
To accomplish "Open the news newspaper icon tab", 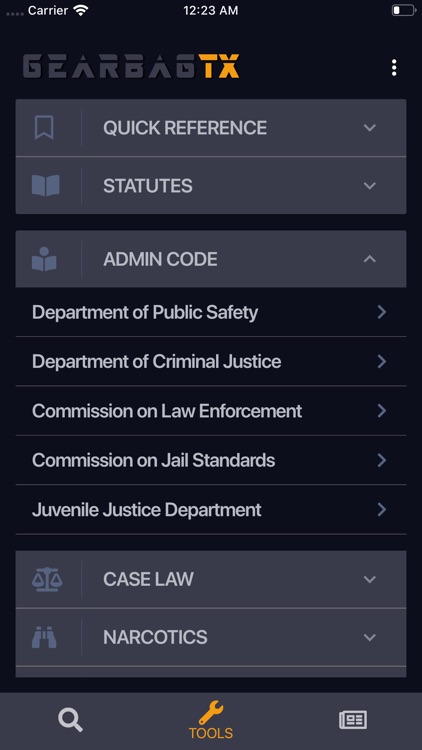I will [x=353, y=720].
